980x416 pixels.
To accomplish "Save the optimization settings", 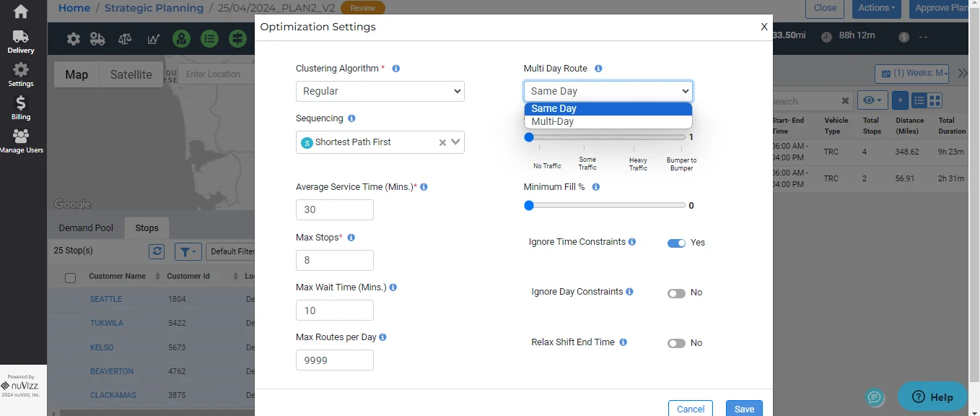I will [x=744, y=409].
